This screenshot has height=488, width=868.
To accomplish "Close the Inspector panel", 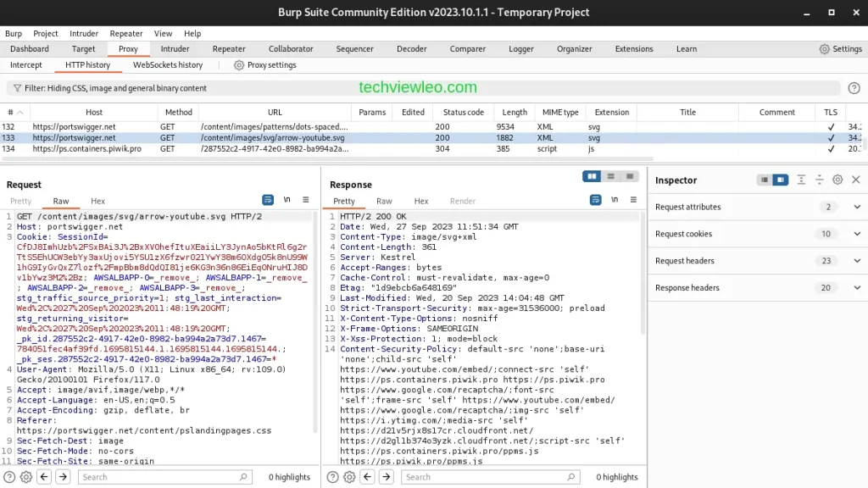I will click(855, 180).
